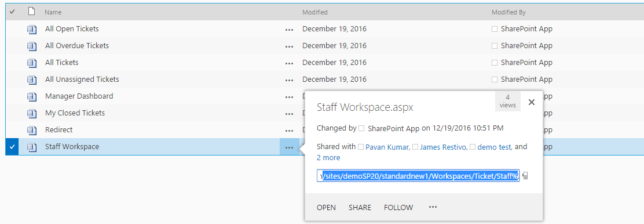Click the Staff Workspace file icon
The height and width of the screenshot is (224, 644).
pyautogui.click(x=32, y=147)
